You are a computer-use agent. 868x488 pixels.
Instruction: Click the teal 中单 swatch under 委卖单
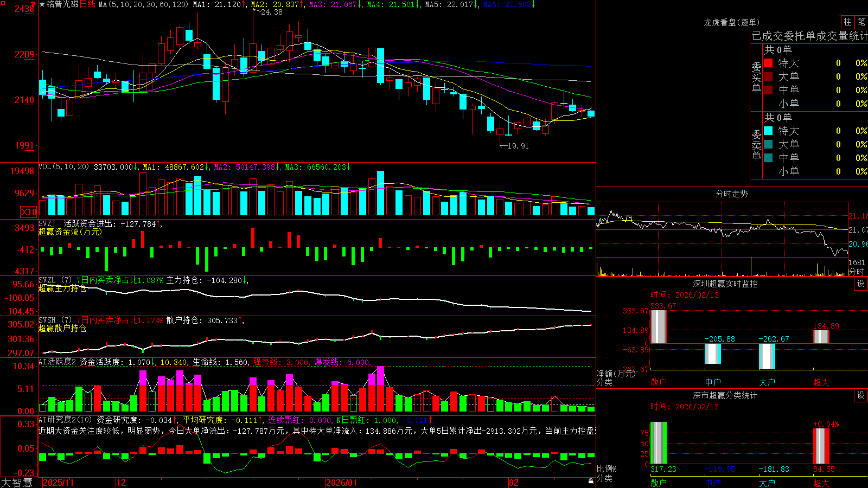point(768,158)
